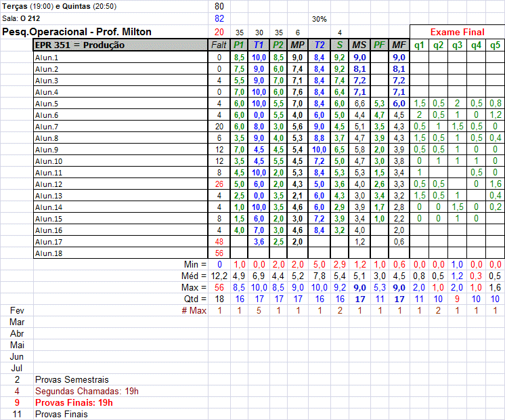Click the 'EPR 351 = Produção' header cell
This screenshot has height=420, width=505.
coord(79,45)
